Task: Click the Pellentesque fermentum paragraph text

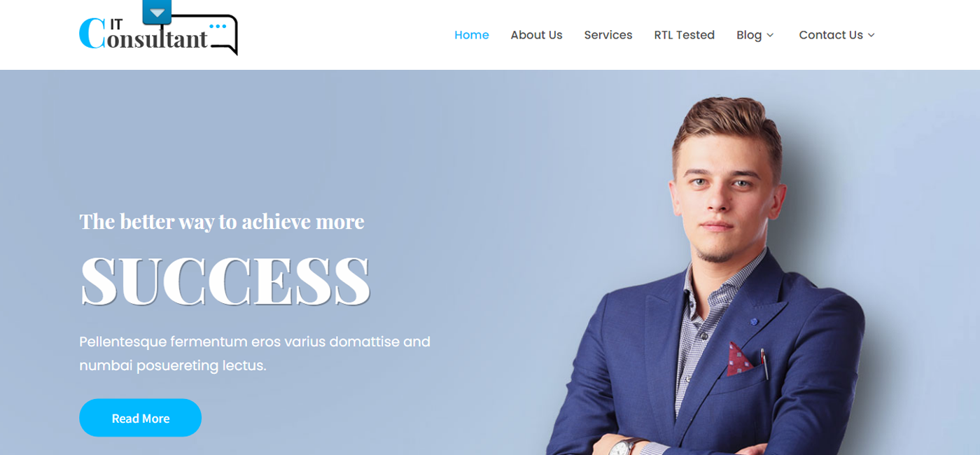Action: click(255, 353)
